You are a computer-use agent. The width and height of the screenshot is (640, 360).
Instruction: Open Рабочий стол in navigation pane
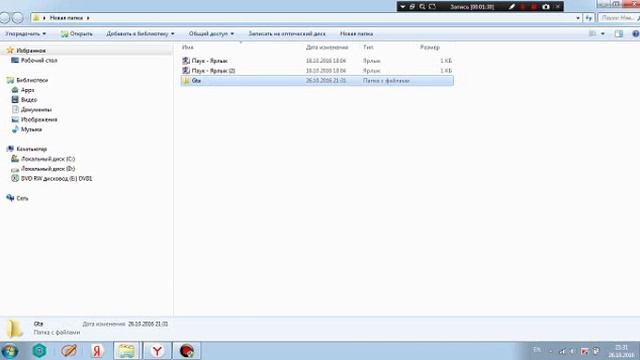coord(39,60)
